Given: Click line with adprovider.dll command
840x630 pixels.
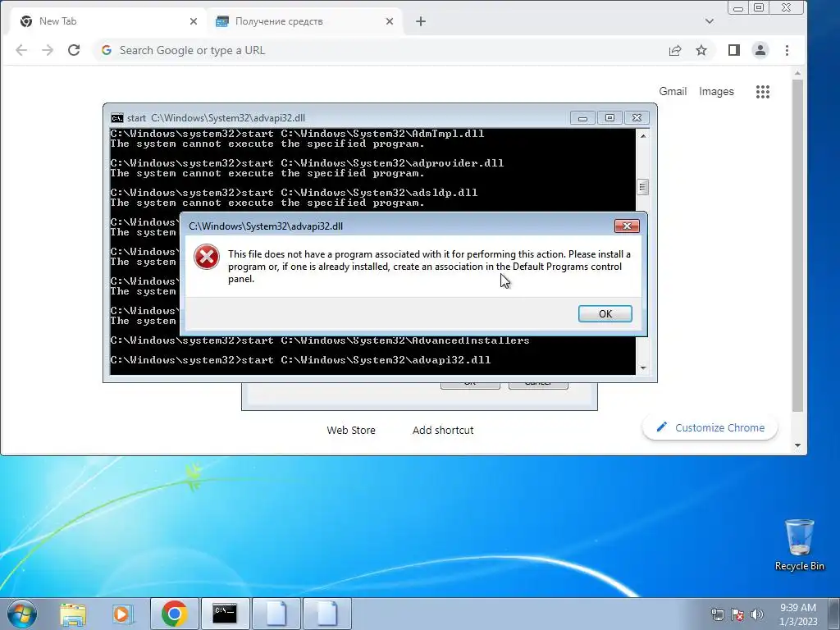Looking at the screenshot, I should [307, 163].
